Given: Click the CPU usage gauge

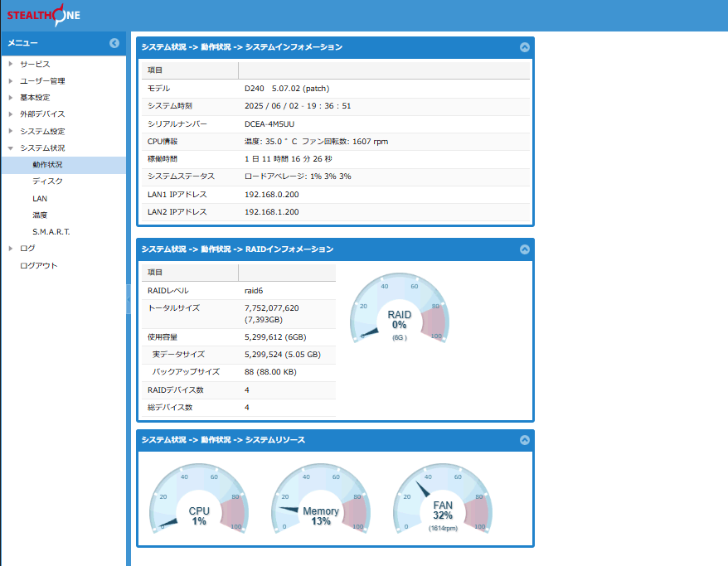Looking at the screenshot, I should 199,499.
